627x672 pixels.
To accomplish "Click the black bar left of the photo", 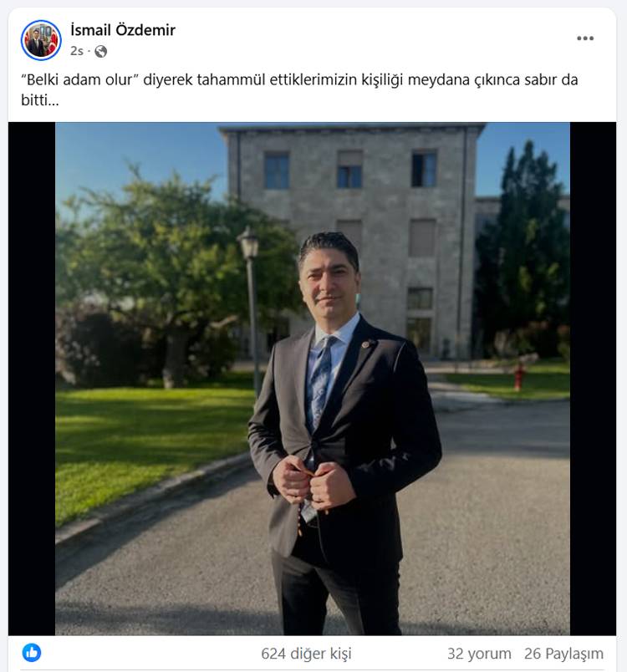I will point(32,379).
